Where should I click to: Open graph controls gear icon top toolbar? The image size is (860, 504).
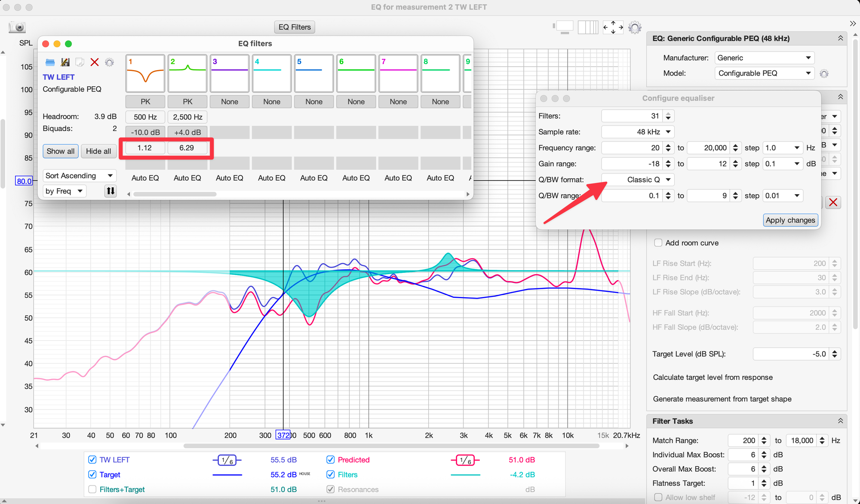pyautogui.click(x=635, y=27)
